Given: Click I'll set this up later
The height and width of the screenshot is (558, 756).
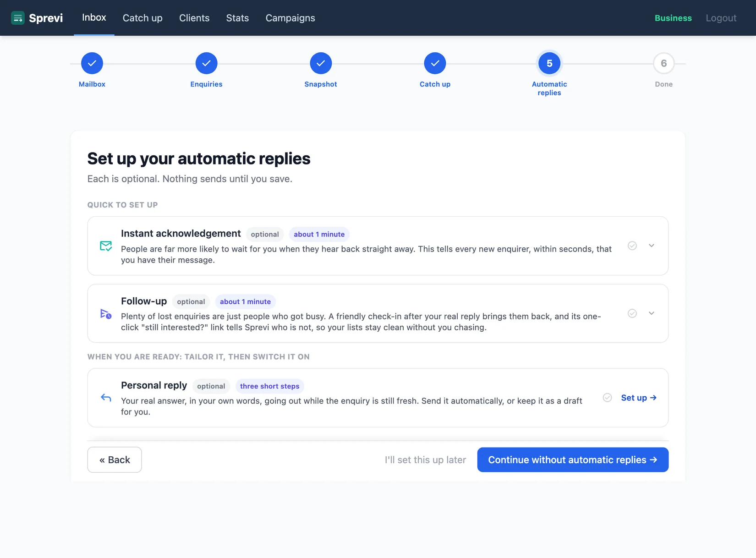Looking at the screenshot, I should coord(425,460).
